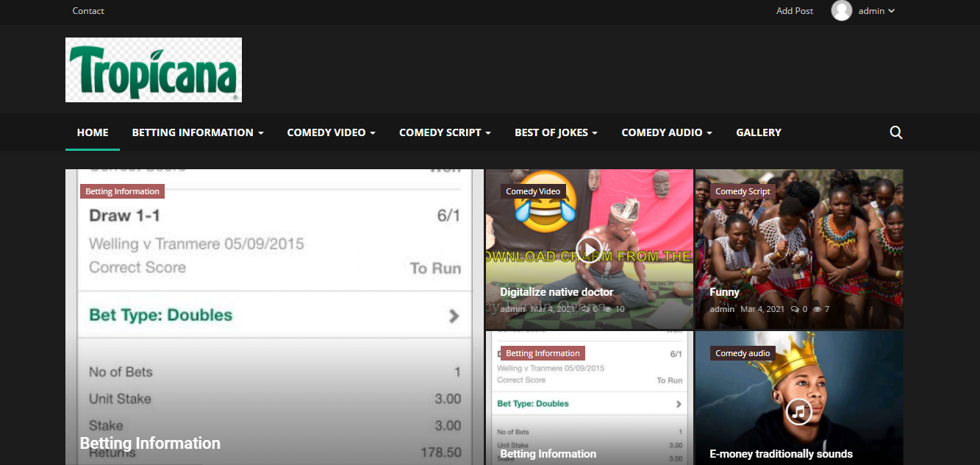This screenshot has width=980, height=465.
Task: Open the Contact link
Action: click(88, 11)
